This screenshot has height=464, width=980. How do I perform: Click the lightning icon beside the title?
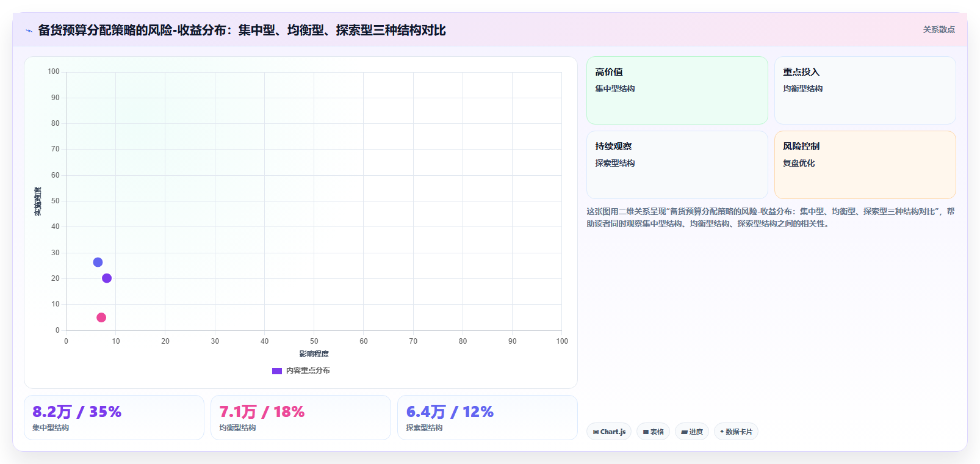[29, 31]
